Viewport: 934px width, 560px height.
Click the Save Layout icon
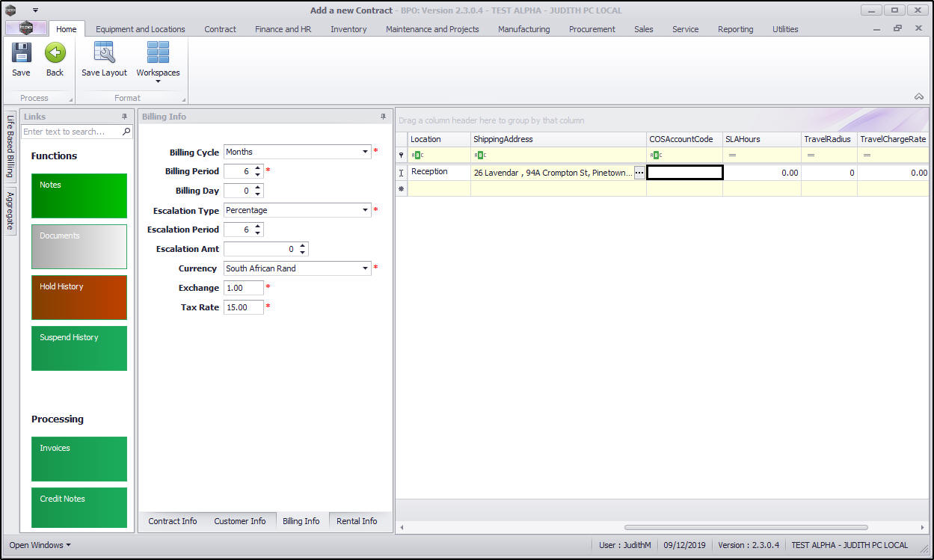pyautogui.click(x=104, y=53)
